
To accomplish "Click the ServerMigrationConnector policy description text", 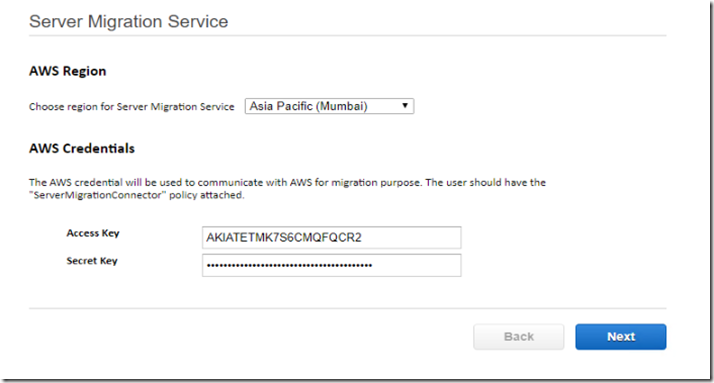I will (287, 189).
